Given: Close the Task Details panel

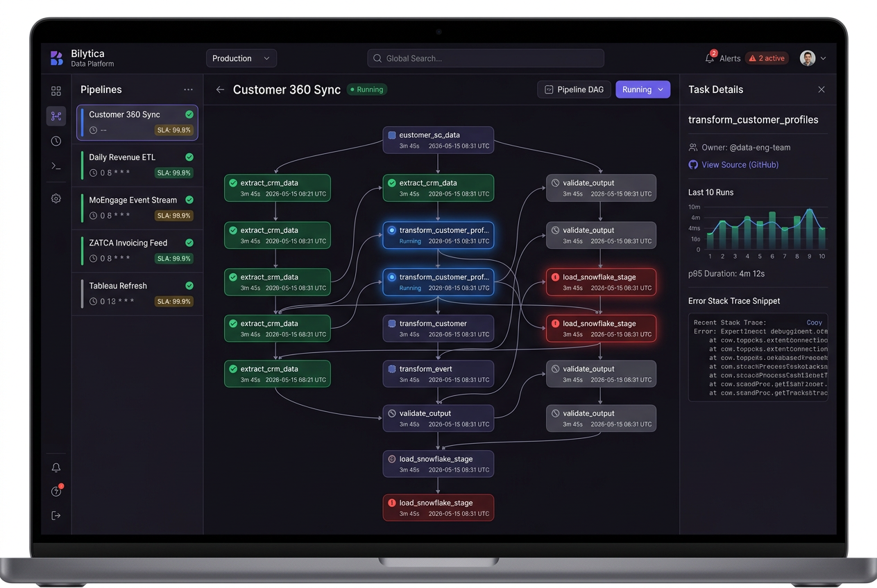Looking at the screenshot, I should point(821,89).
